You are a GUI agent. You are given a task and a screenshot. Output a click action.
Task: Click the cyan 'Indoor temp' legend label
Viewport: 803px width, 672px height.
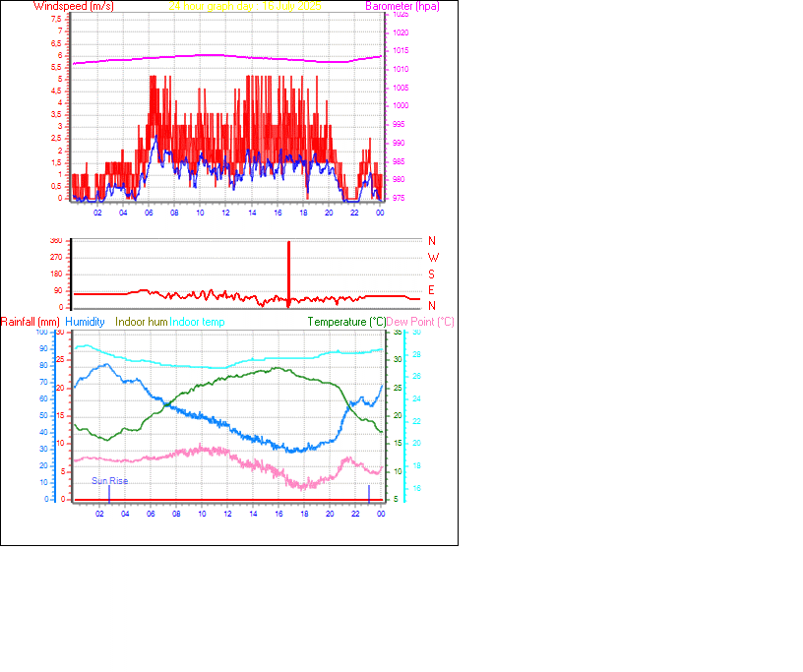click(197, 322)
